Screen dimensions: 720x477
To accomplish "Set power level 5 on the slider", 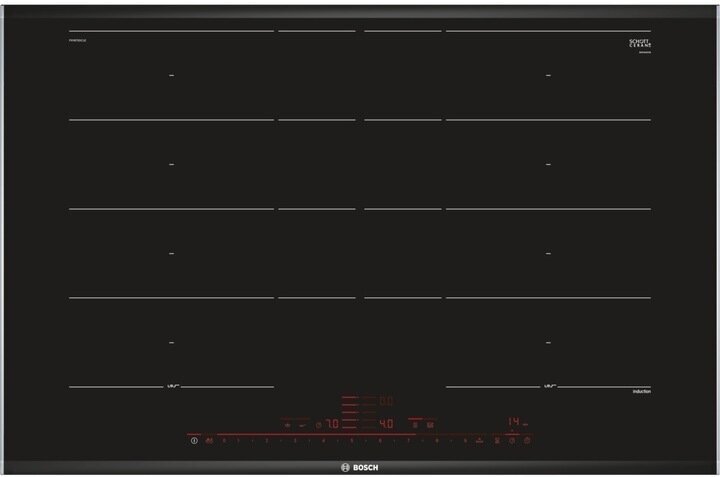I will click(352, 440).
